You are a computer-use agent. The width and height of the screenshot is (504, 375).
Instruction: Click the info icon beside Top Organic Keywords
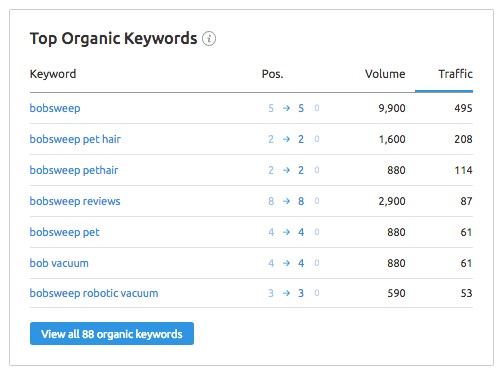pyautogui.click(x=209, y=39)
